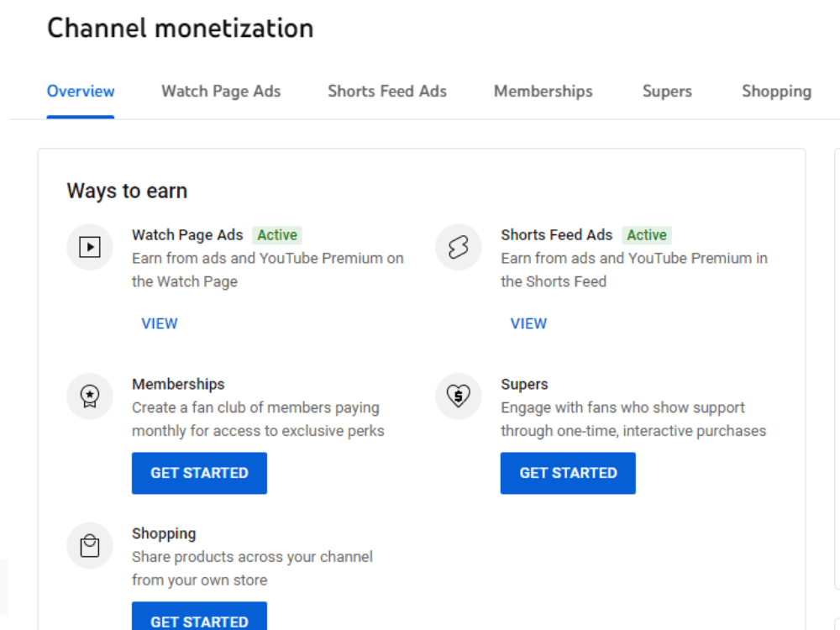Image resolution: width=840 pixels, height=630 pixels.
Task: Get started with Supers
Action: (x=569, y=473)
